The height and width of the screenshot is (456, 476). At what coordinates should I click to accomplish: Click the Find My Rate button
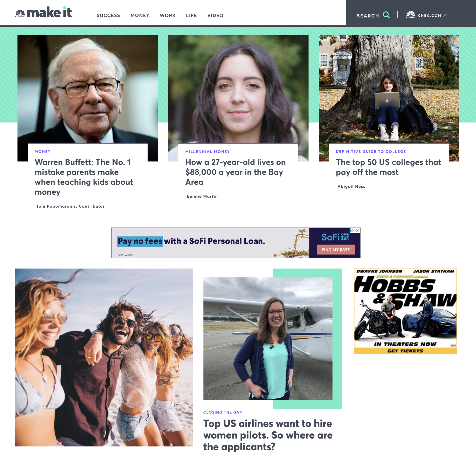click(x=336, y=250)
